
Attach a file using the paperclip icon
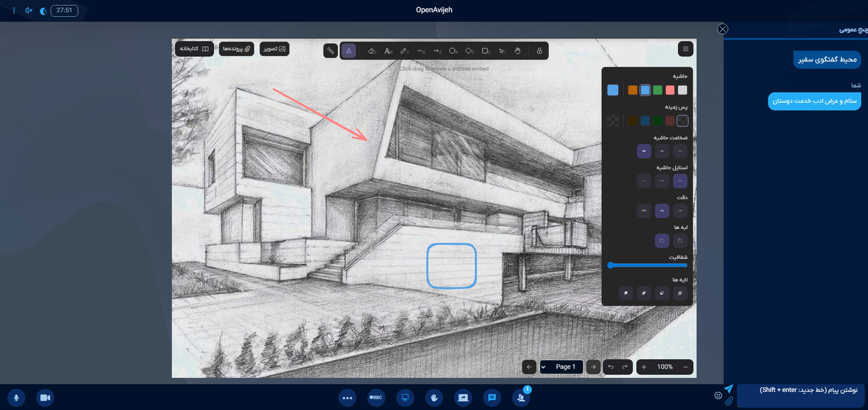click(x=729, y=401)
